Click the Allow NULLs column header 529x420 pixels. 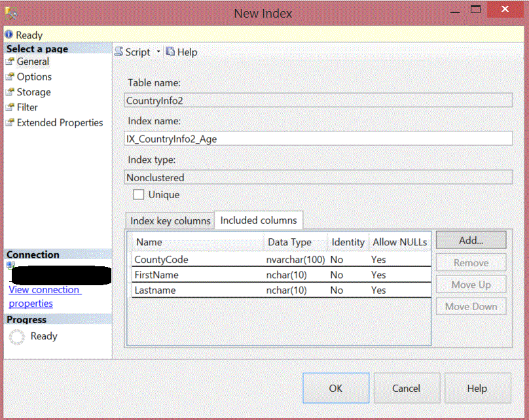coord(400,242)
